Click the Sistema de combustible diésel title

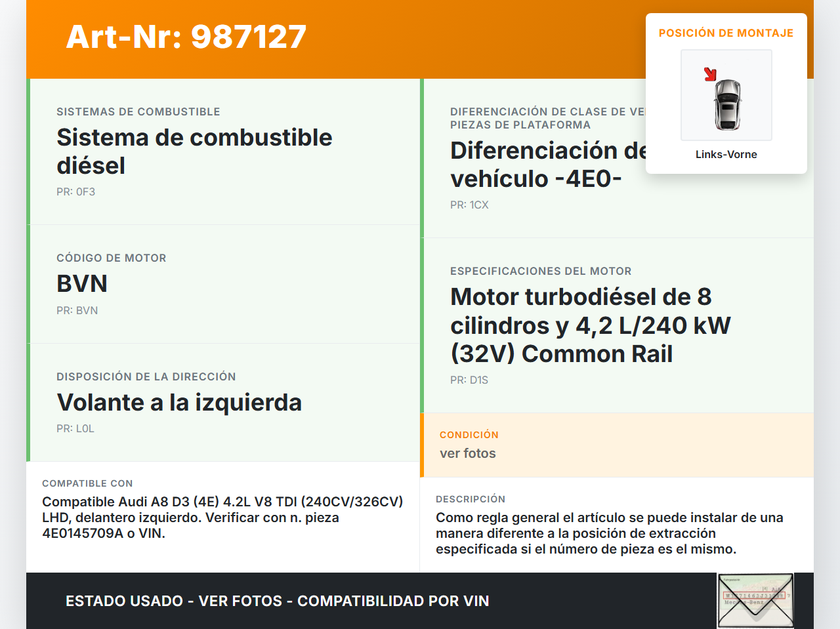tap(194, 152)
